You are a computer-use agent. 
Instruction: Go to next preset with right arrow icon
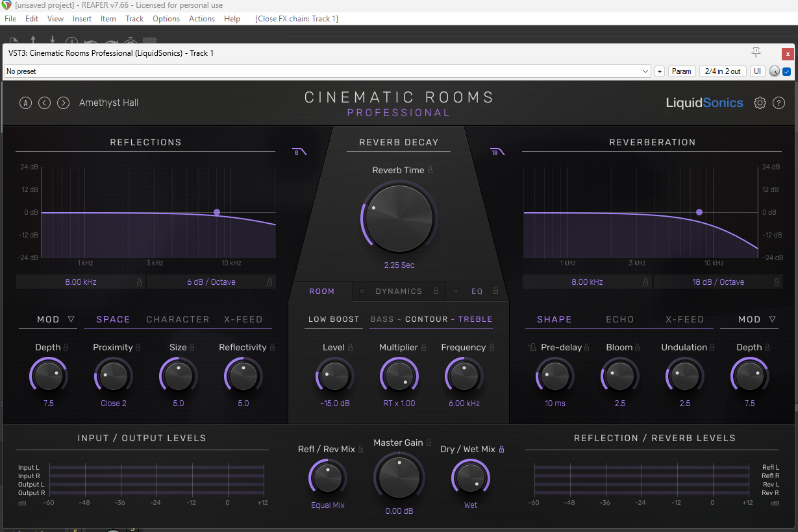[x=63, y=103]
